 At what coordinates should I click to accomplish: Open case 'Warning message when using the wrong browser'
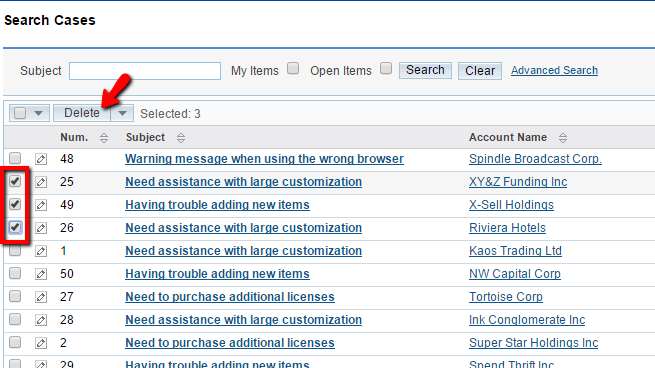[x=264, y=159]
